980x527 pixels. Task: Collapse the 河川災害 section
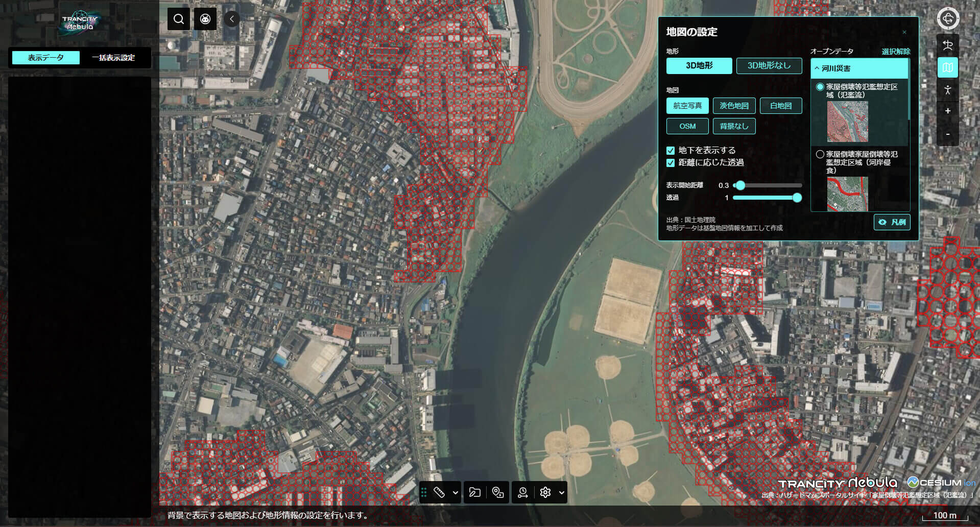pyautogui.click(x=817, y=68)
